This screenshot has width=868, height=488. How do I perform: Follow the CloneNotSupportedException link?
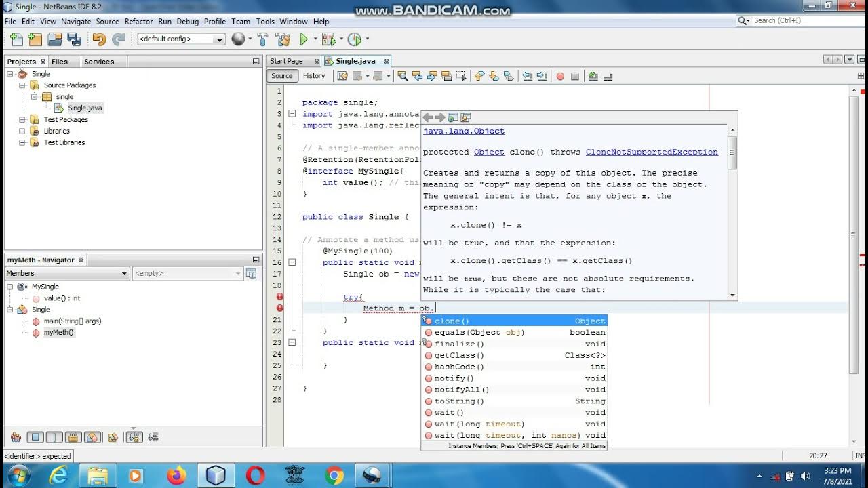pyautogui.click(x=652, y=152)
